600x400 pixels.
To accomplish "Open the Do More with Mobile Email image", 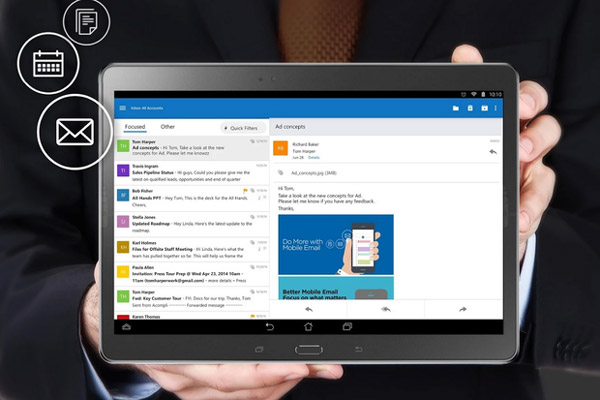I will tap(336, 245).
